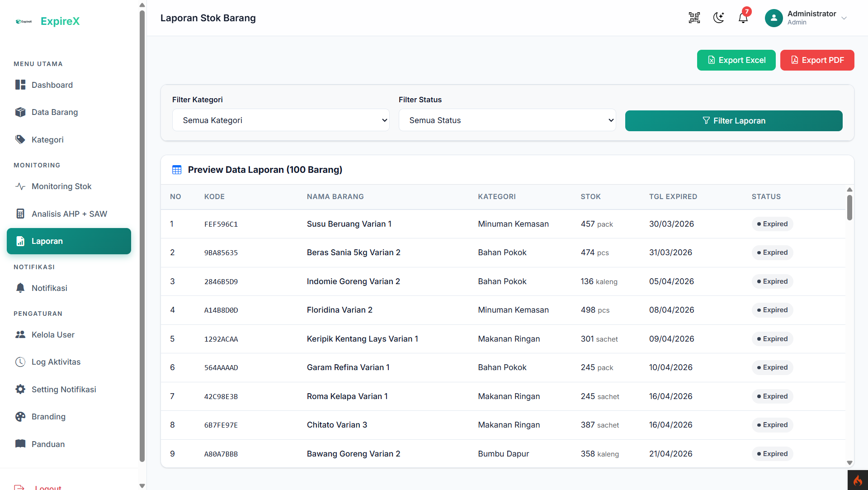The width and height of the screenshot is (868, 490).
Task: Click the Panduan book icon
Action: (20, 444)
